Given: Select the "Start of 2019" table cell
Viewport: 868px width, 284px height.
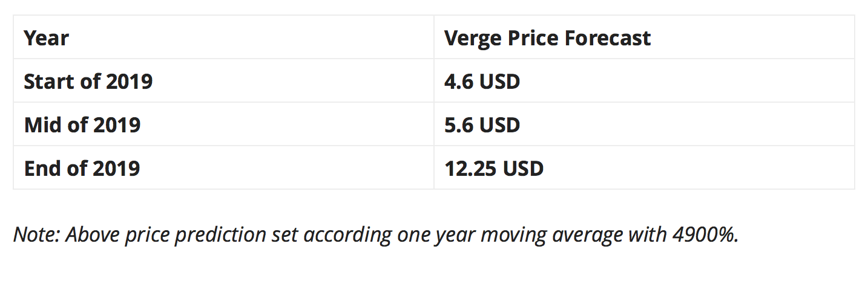Looking at the screenshot, I should click(88, 81).
